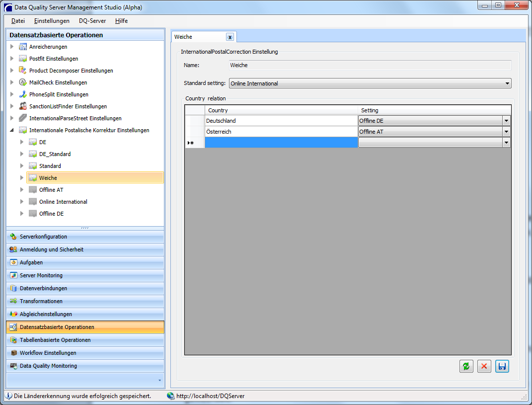Open the navigation pane overflow arrow
The height and width of the screenshot is (405, 532).
point(159,381)
